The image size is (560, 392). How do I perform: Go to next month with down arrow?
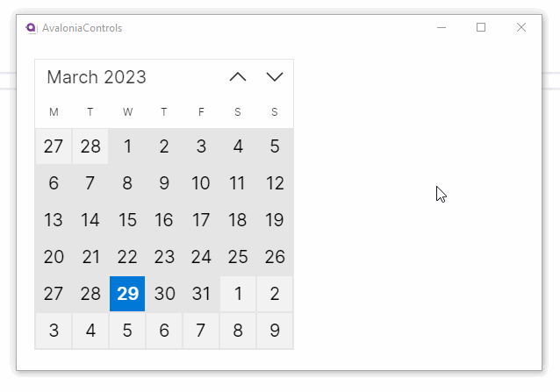[275, 77]
